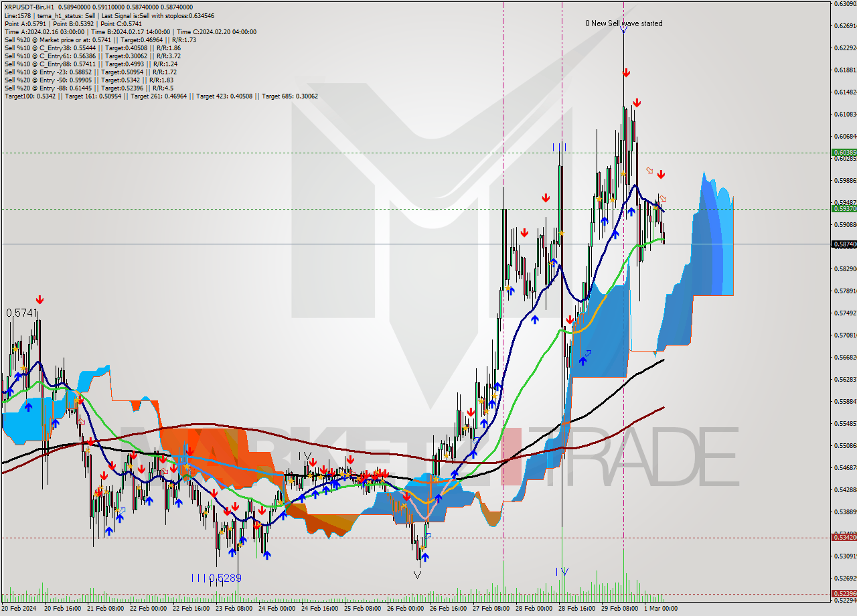The image size is (857, 616).
Task: Select the 'Line:1578 | tema_h1_status: Sell' info line
Action: point(109,15)
